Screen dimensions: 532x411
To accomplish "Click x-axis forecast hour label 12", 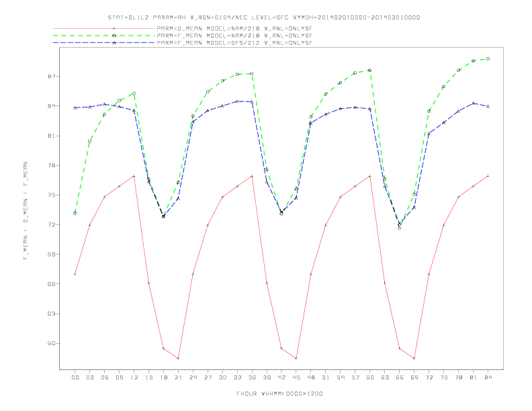I will coord(134,377).
